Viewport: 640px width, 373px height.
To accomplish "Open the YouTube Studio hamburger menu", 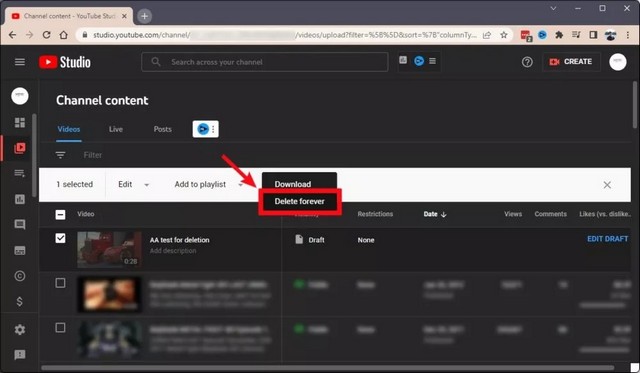I will [20, 62].
